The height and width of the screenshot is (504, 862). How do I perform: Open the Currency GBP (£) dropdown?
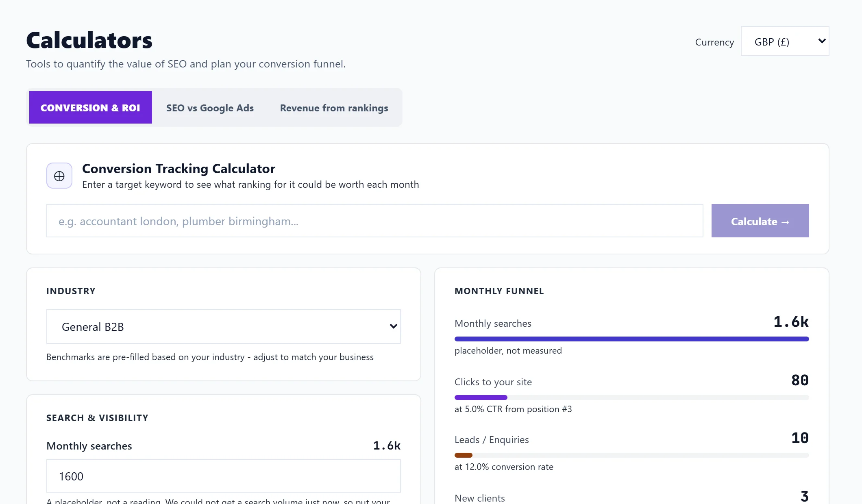(x=785, y=41)
